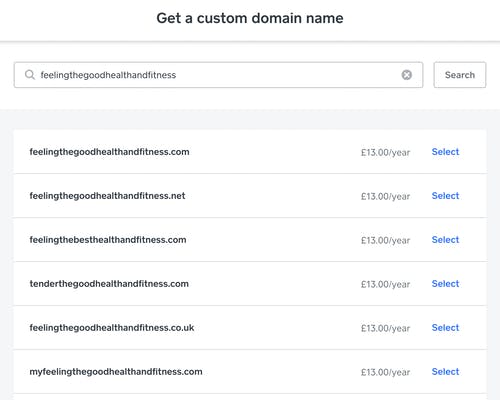The width and height of the screenshot is (500, 400).
Task: Select feelingthebesthealthandfitness.com domain
Action: click(445, 240)
